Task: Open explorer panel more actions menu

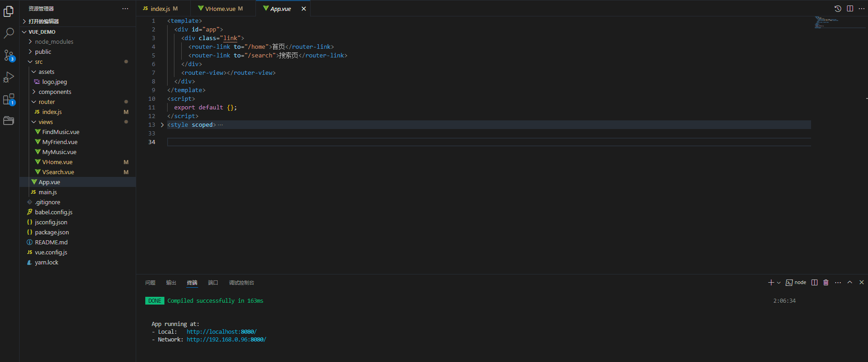Action: click(125, 9)
